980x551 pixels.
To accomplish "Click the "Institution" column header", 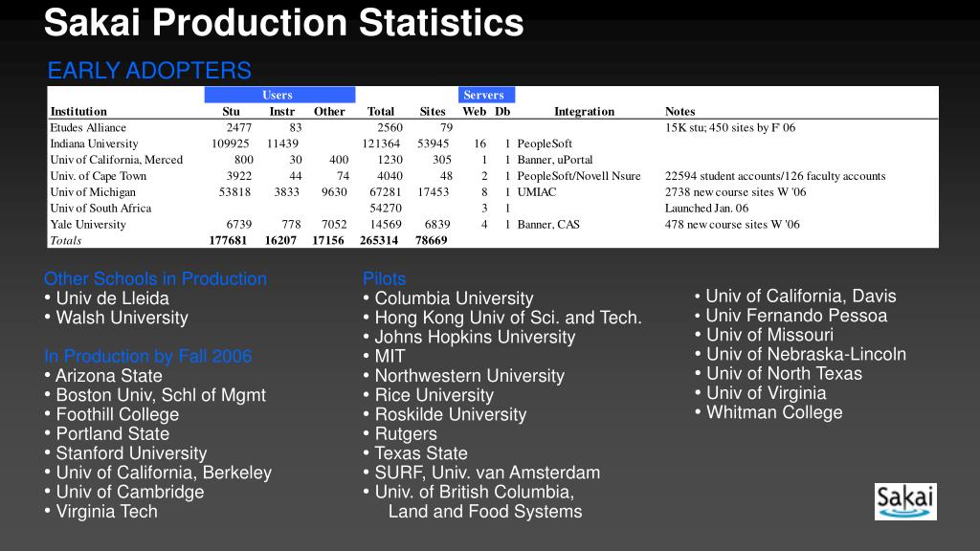I will tap(78, 111).
